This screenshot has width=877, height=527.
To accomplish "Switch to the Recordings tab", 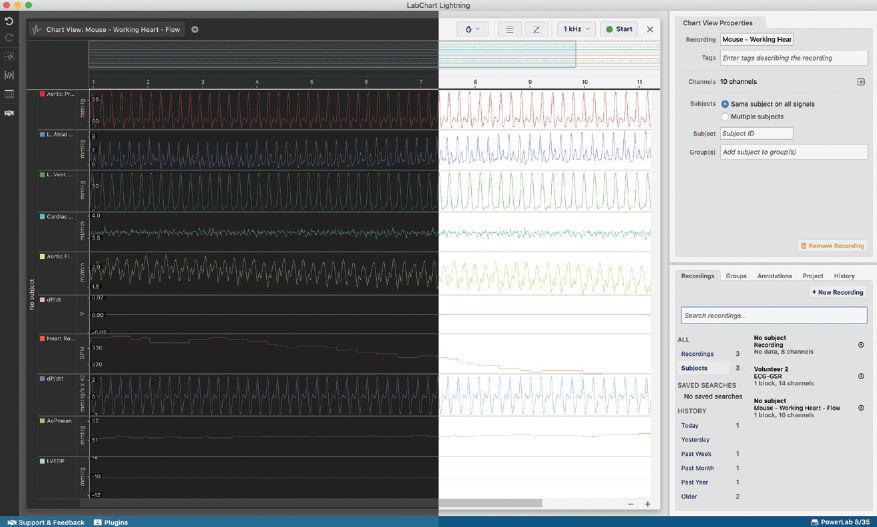I will pyautogui.click(x=697, y=276).
